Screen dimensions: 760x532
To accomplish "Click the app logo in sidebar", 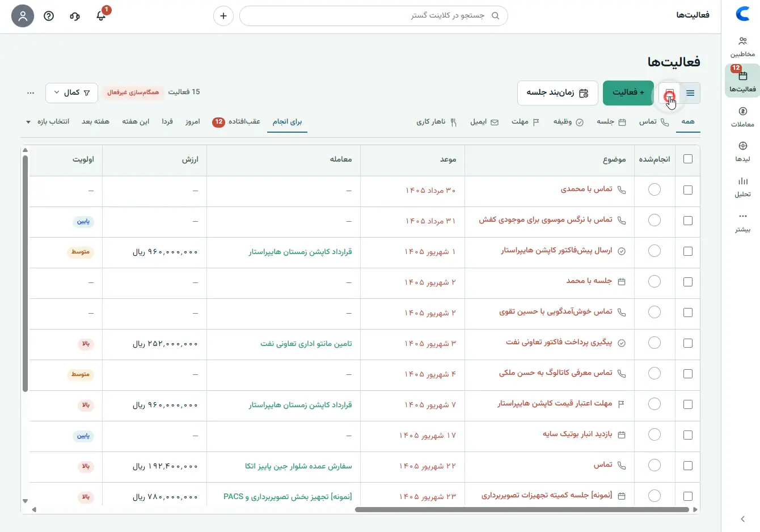I will (742, 14).
